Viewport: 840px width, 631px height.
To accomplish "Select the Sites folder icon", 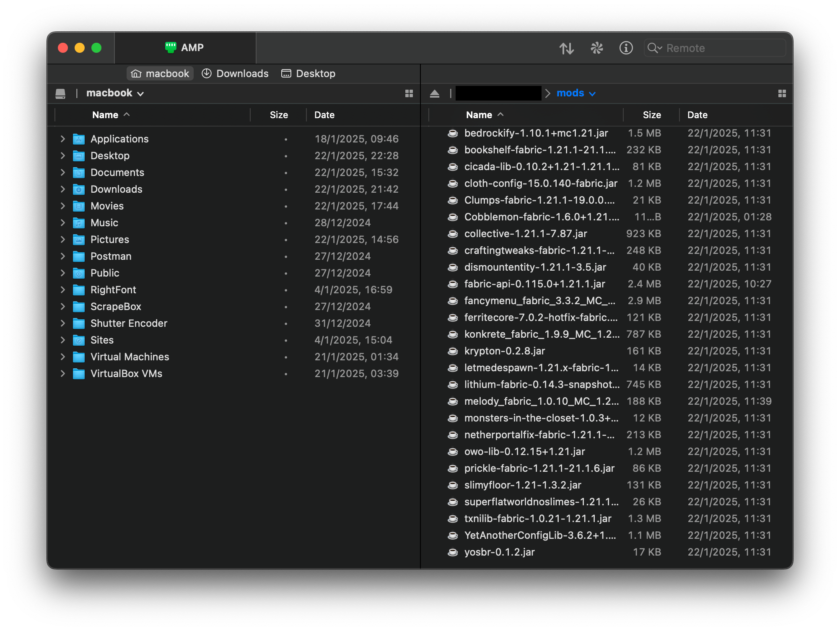I will click(x=79, y=340).
